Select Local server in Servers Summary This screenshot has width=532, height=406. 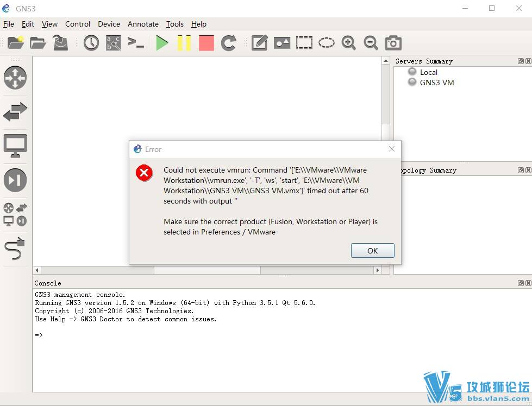tap(428, 72)
